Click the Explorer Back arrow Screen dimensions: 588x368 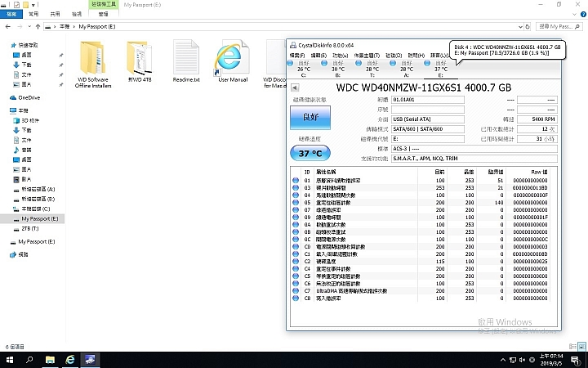click(x=8, y=27)
